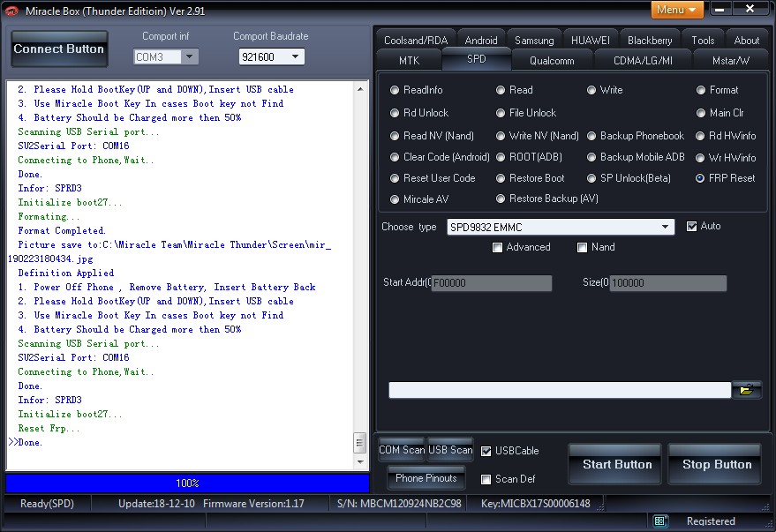
Task: Switch to the About tab
Action: coord(746,40)
